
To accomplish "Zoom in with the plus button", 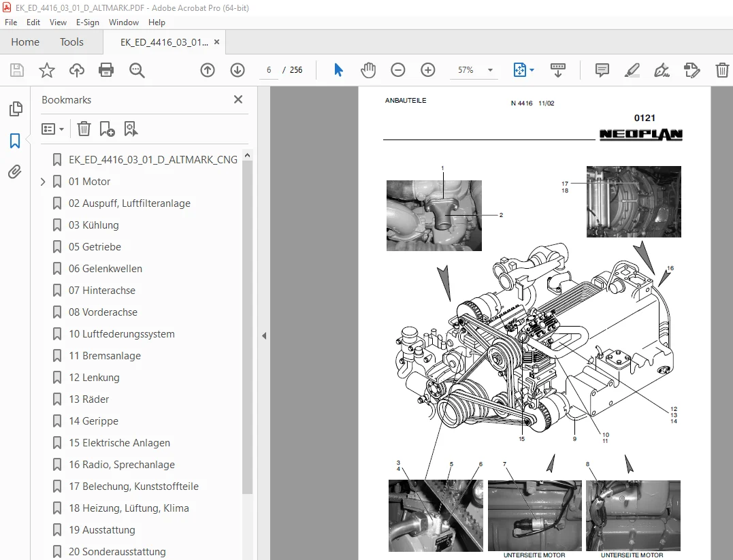I will click(x=427, y=70).
